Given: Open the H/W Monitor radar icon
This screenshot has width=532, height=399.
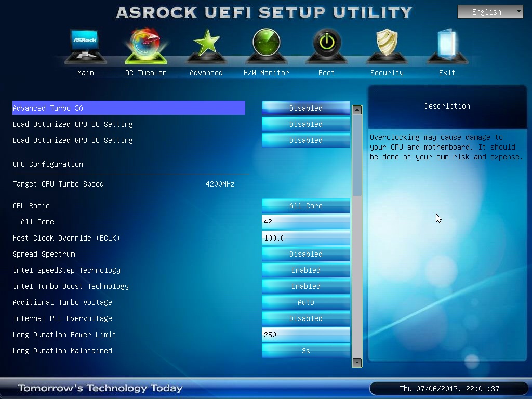Looking at the screenshot, I should coord(267,46).
